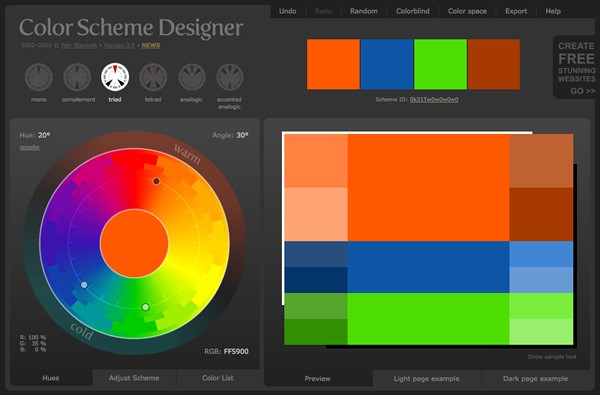Image resolution: width=600 pixels, height=395 pixels.
Task: Click the dark primary hue dot on wheel
Action: click(x=156, y=181)
